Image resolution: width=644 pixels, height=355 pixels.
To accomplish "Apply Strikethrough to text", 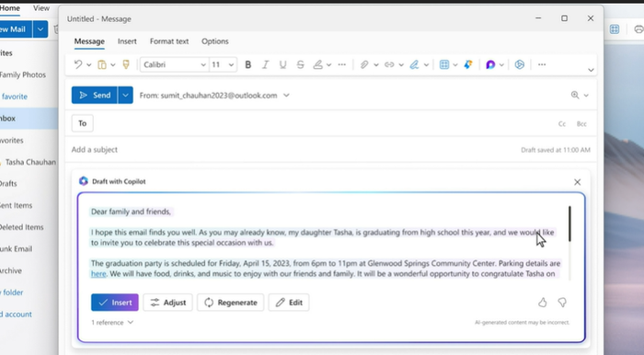I will pyautogui.click(x=300, y=65).
